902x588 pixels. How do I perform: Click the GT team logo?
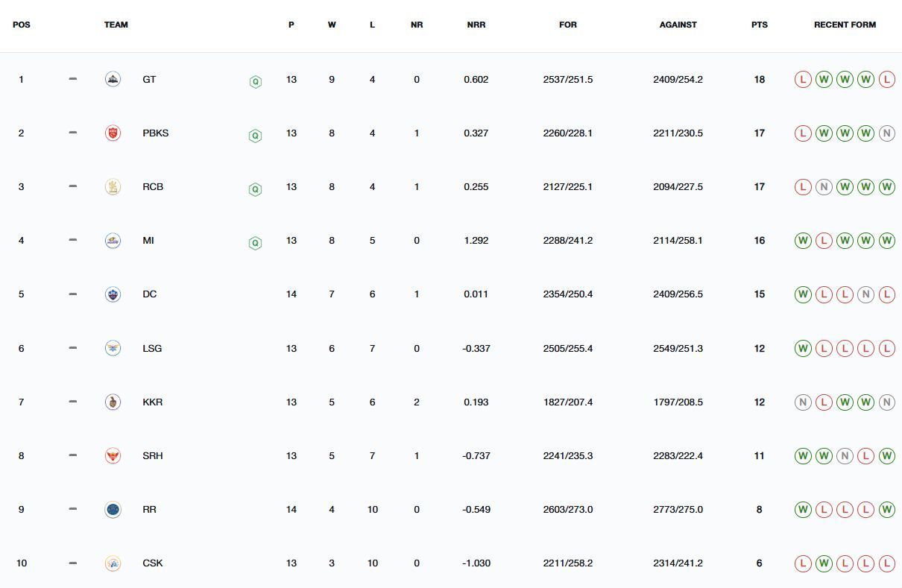point(113,79)
